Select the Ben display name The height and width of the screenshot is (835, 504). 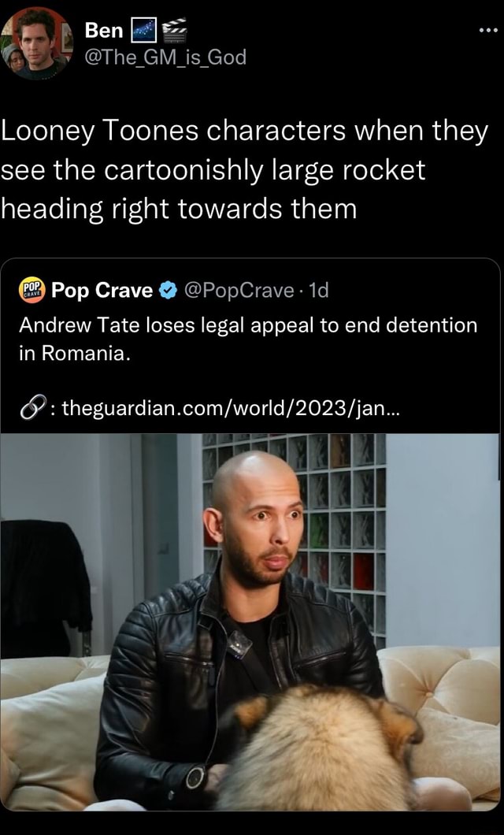click(104, 31)
